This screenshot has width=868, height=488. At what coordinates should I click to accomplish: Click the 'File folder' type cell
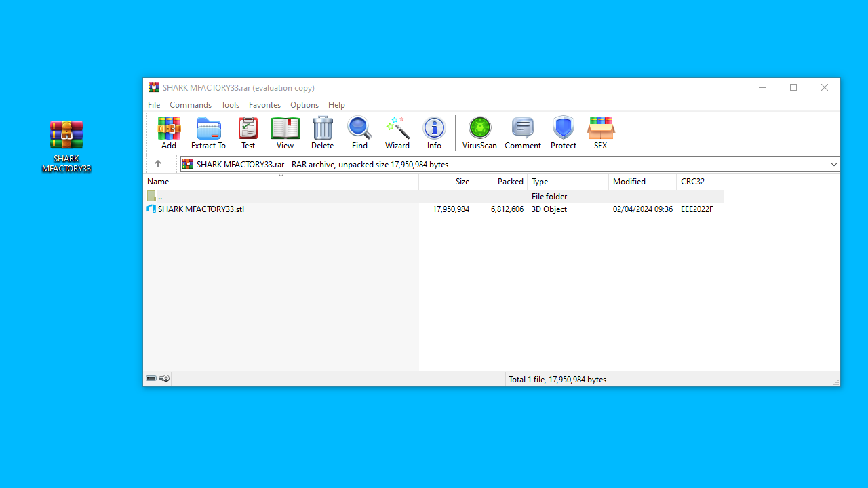pos(549,197)
